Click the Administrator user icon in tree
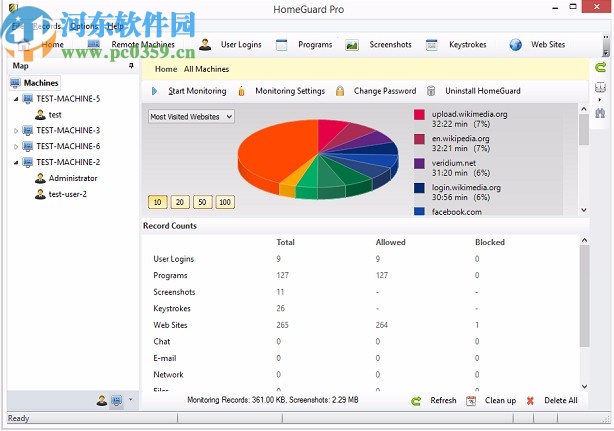The height and width of the screenshot is (431, 614). tap(40, 179)
